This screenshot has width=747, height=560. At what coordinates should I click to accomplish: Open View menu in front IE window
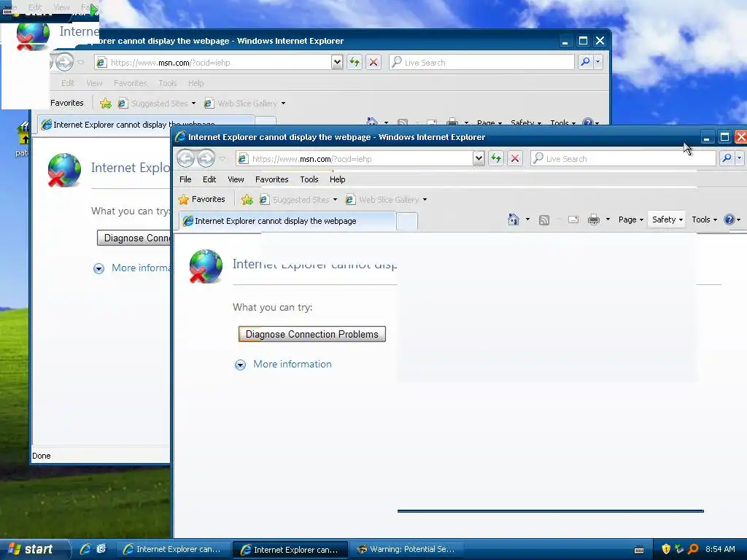[236, 179]
